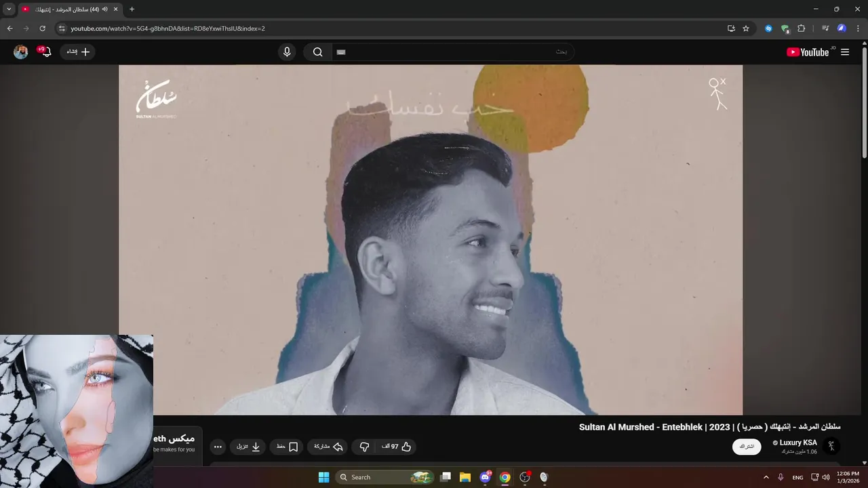Share the video using the share button
Screen dimensions: 868x488
pyautogui.click(x=328, y=447)
